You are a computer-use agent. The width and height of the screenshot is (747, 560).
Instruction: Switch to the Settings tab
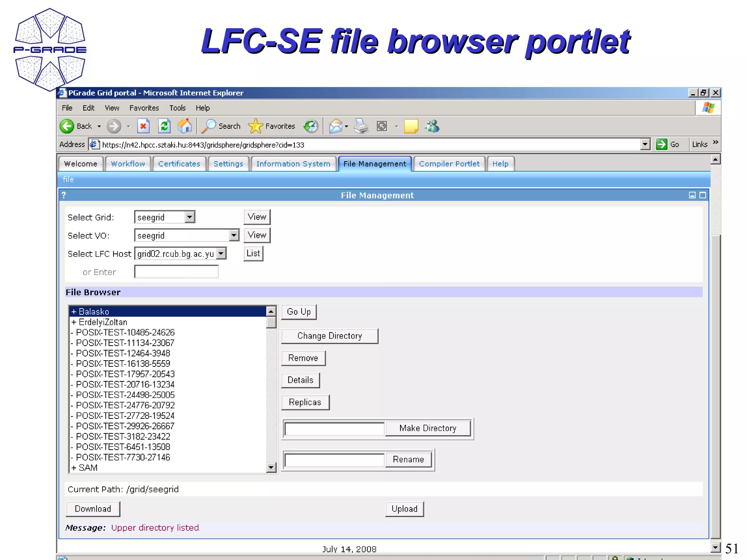[x=228, y=164]
